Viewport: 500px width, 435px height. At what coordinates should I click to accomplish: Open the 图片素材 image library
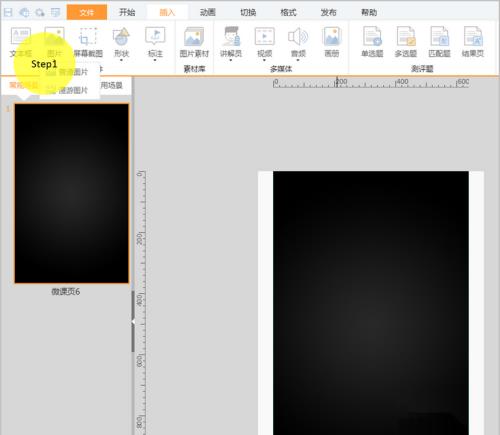[x=194, y=37]
